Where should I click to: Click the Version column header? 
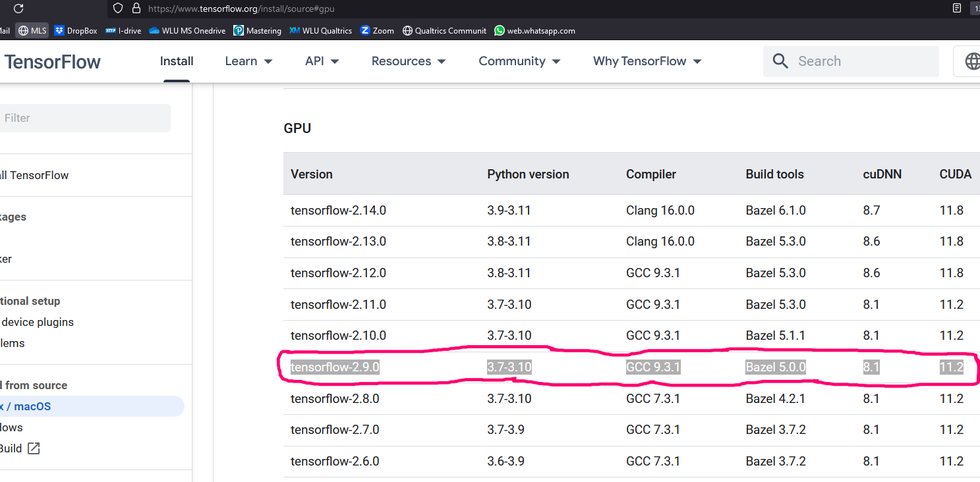click(312, 174)
